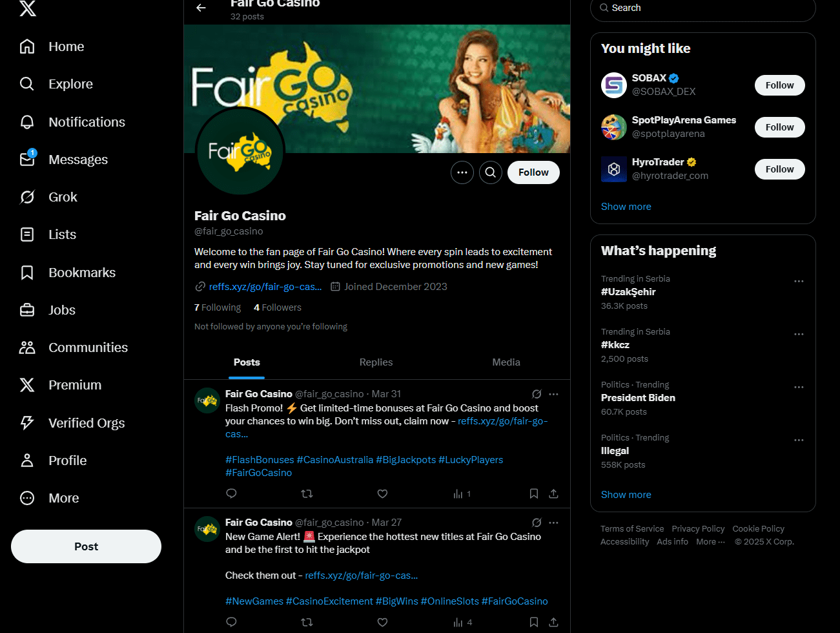Image resolution: width=840 pixels, height=633 pixels.
Task: Open profile more options (three dots)
Action: [462, 172]
